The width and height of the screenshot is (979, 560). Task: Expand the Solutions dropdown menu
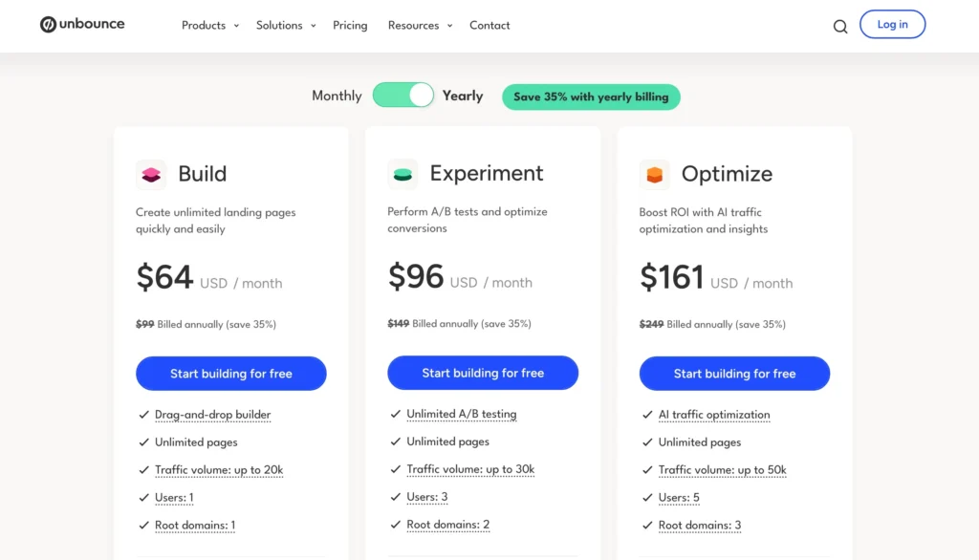286,25
